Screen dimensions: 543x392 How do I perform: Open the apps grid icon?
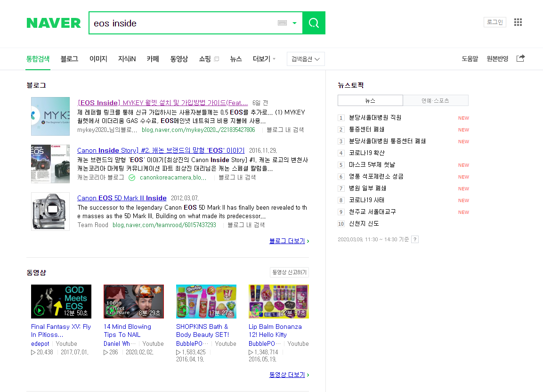tap(518, 22)
